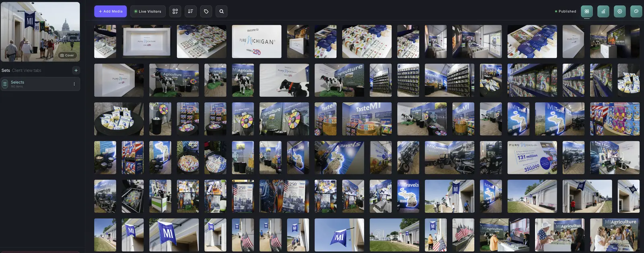Open the top 5 display thumbnail
644x253 pixels.
(615, 158)
